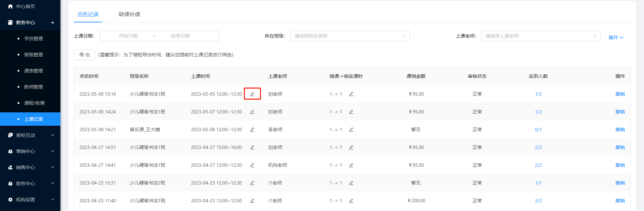The image size is (644, 211).
Task: Edit class time for 2023-04-27 15:00 row
Action: coord(252,147)
